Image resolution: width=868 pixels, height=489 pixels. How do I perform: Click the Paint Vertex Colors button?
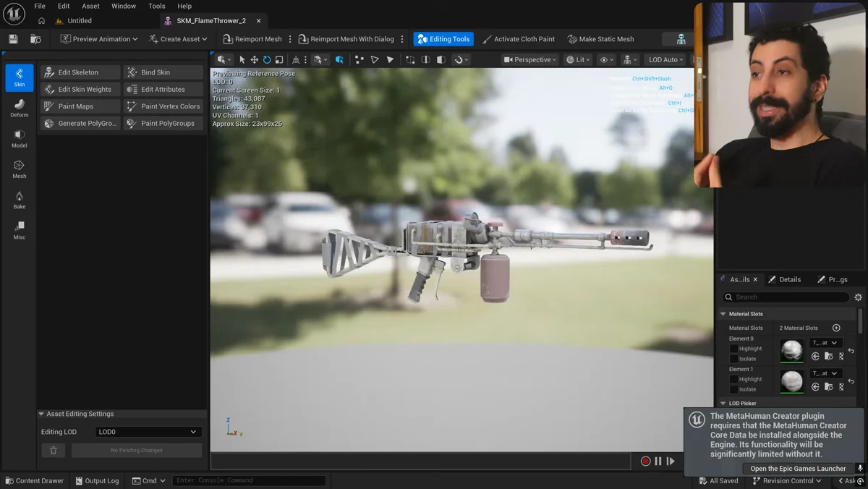163,106
